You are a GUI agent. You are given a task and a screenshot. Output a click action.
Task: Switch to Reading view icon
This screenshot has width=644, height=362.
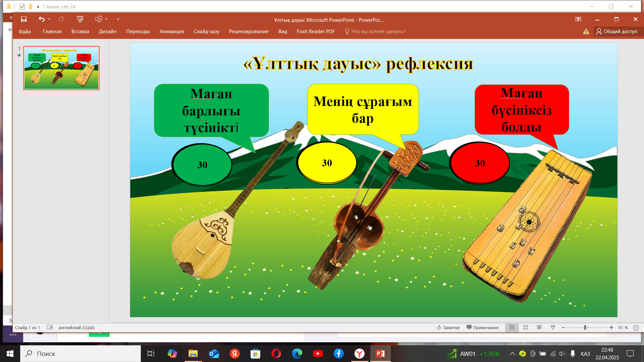(x=539, y=327)
